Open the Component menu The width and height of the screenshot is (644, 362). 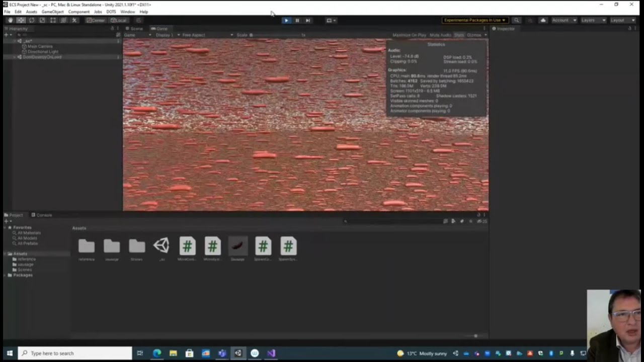point(79,12)
